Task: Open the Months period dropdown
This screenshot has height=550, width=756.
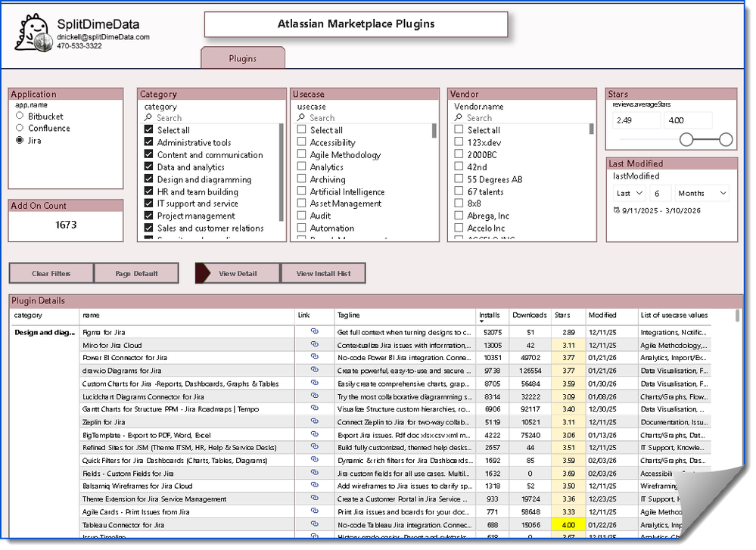Action: [x=702, y=194]
